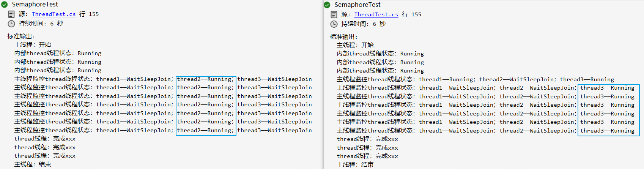The width and height of the screenshot is (644, 169).
Task: Click green passed-test icon in left panel
Action: pos(4,5)
